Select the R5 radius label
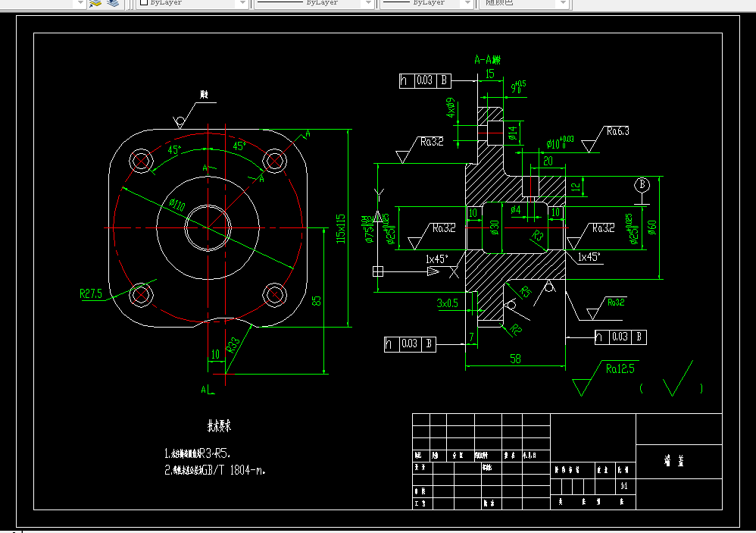 tap(526, 291)
